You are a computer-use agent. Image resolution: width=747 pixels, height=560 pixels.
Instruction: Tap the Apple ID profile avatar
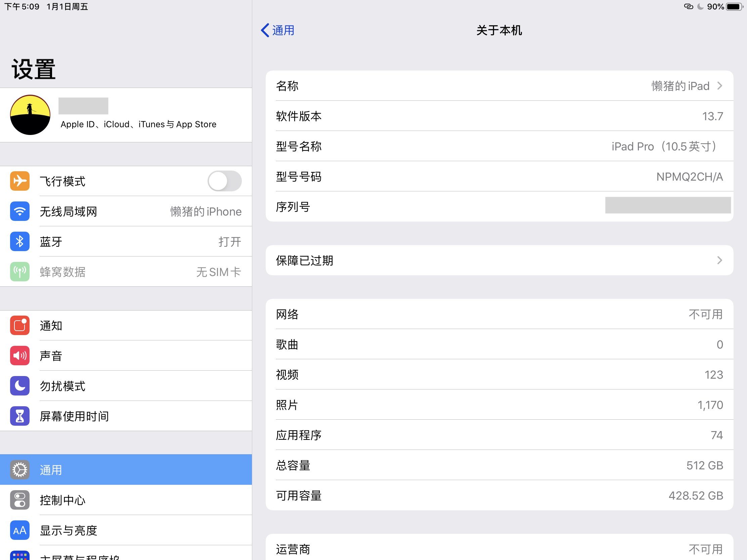[x=30, y=115]
